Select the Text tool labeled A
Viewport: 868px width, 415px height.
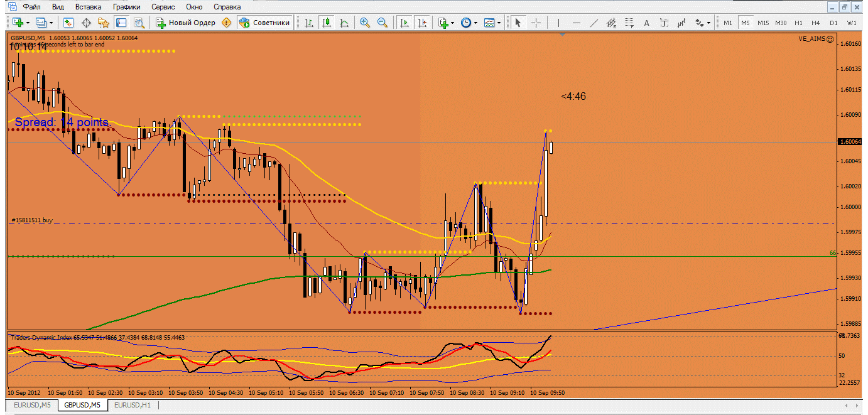(647, 23)
